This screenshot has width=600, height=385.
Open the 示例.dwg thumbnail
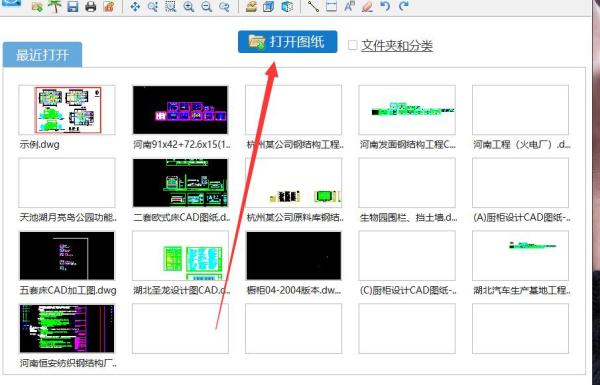point(67,110)
